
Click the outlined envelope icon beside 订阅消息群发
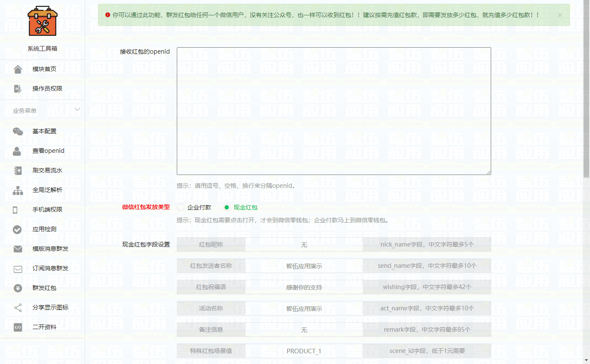tap(18, 269)
